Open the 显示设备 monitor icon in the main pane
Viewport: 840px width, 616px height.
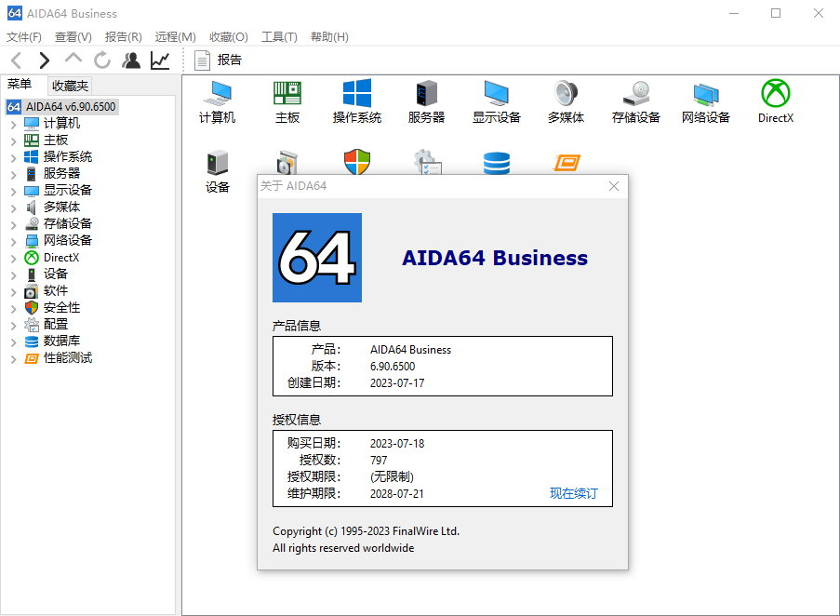pyautogui.click(x=497, y=102)
